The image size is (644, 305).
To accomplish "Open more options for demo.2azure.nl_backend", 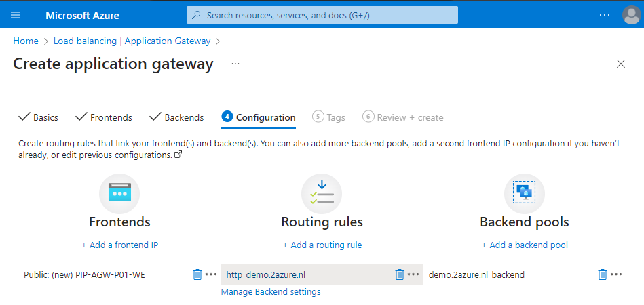I will click(616, 274).
